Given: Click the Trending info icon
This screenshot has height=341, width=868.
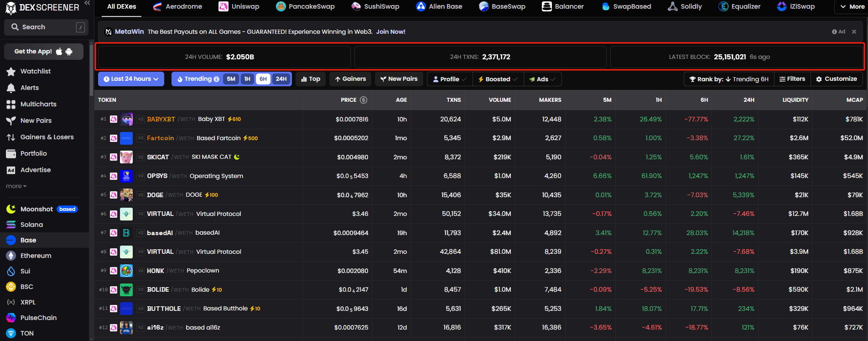Looking at the screenshot, I should click(216, 79).
